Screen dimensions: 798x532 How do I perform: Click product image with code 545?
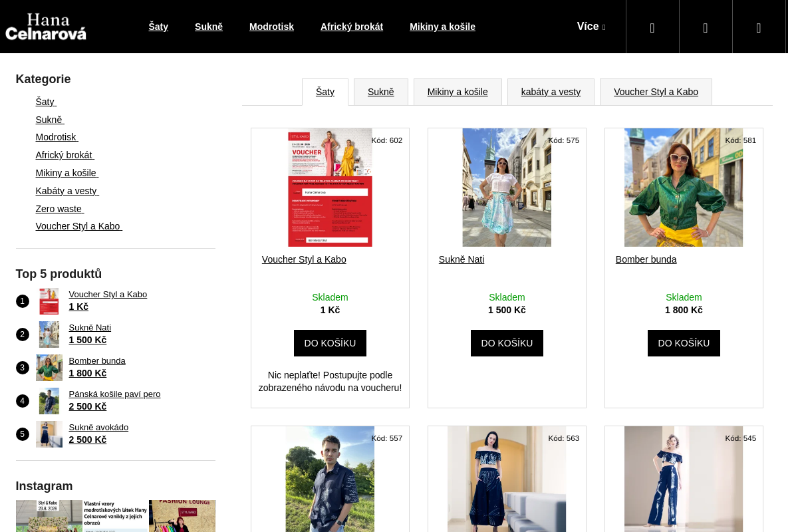[684, 479]
